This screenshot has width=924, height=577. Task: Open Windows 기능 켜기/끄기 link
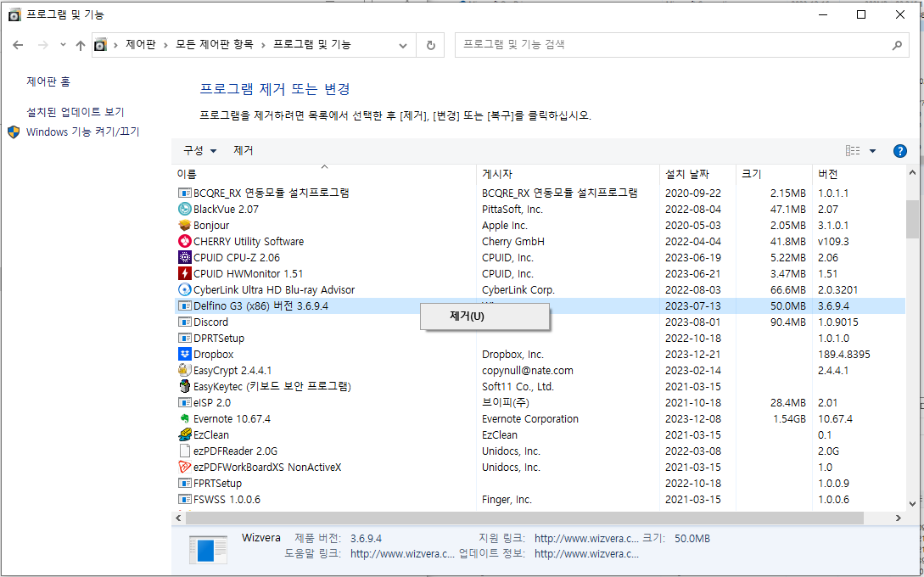(83, 132)
